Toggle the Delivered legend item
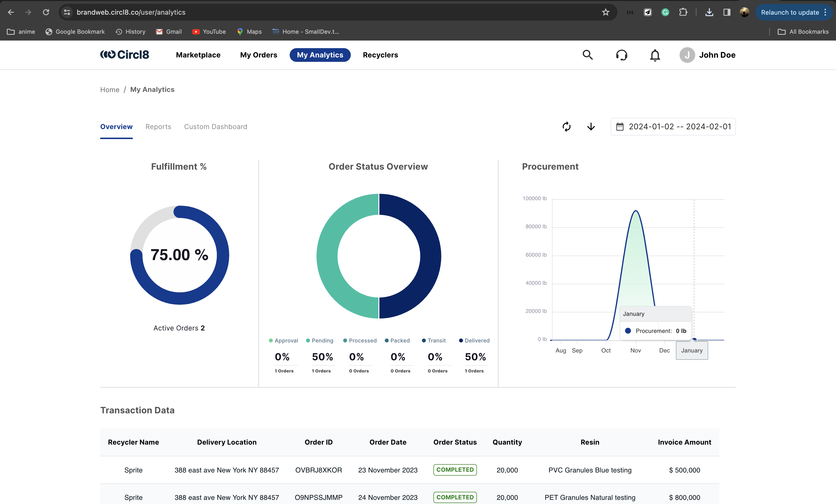This screenshot has height=504, width=836. (x=474, y=340)
